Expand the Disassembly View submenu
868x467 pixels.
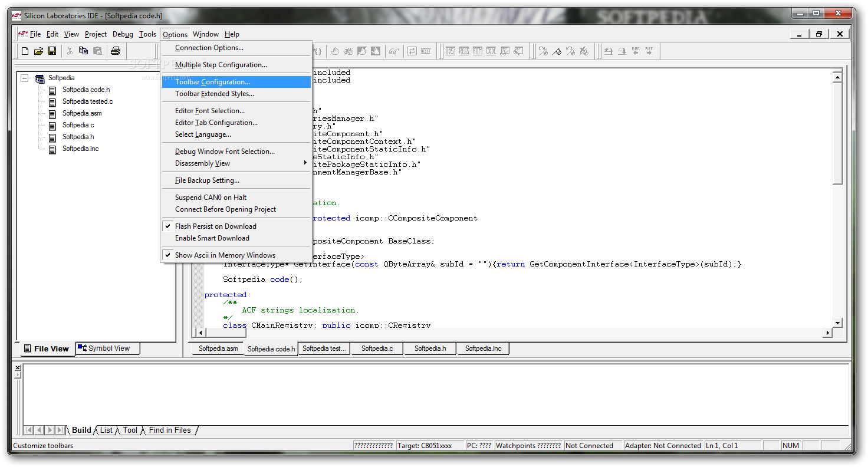pos(236,163)
